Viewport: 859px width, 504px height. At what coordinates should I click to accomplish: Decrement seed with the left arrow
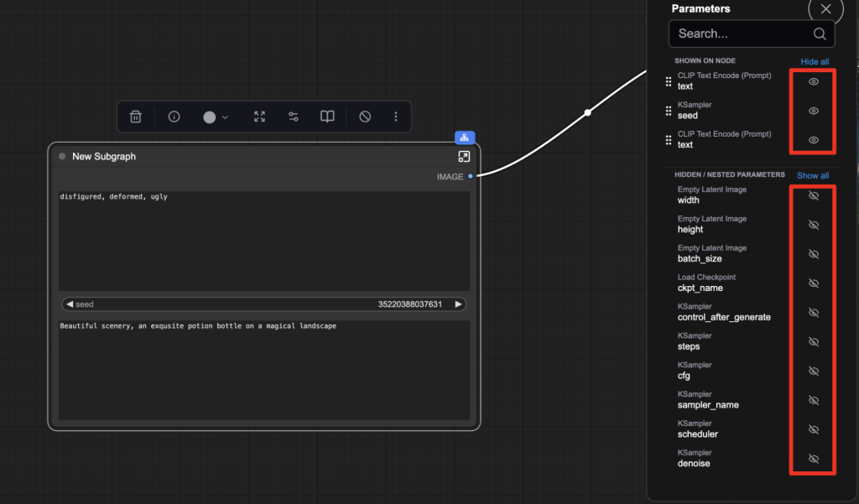[x=70, y=304]
